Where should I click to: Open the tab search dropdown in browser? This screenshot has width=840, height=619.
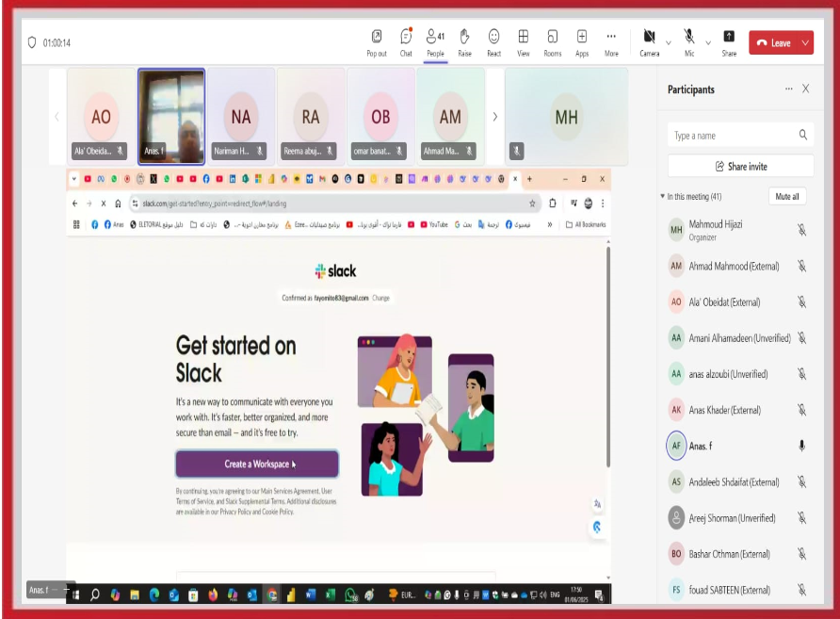pyautogui.click(x=74, y=179)
